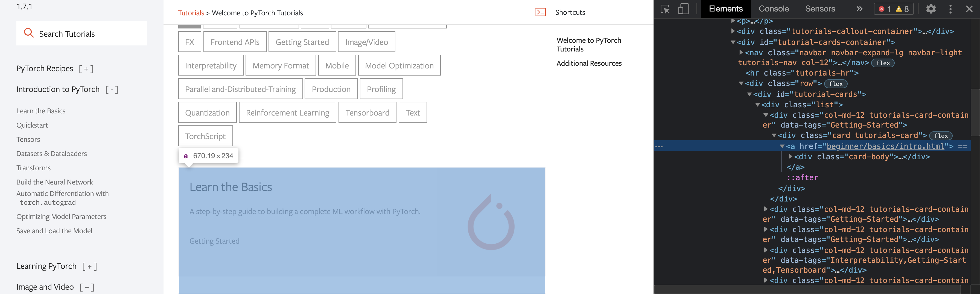Open Optimizing Model Parameters link
Image resolution: width=980 pixels, height=294 pixels.
click(62, 217)
